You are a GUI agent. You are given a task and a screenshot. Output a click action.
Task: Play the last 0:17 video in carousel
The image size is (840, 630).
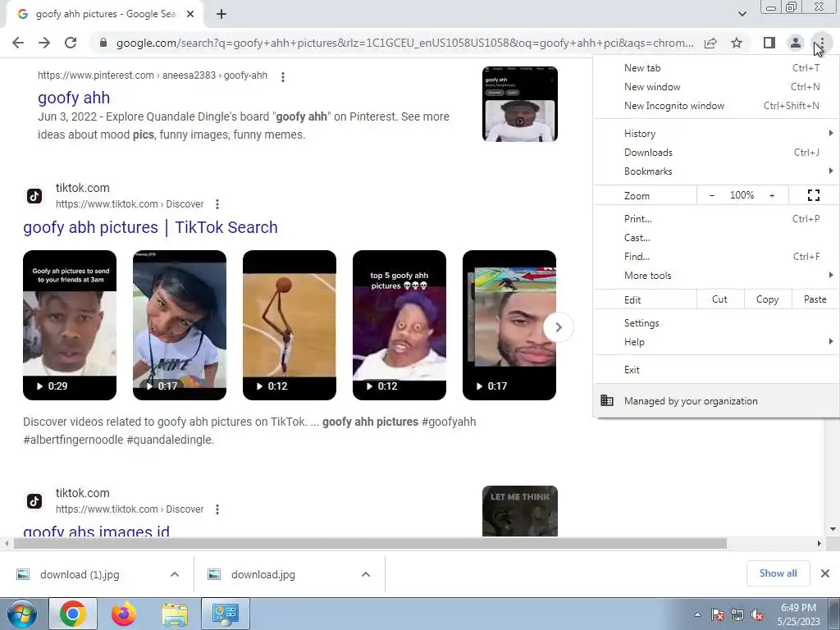(x=509, y=325)
